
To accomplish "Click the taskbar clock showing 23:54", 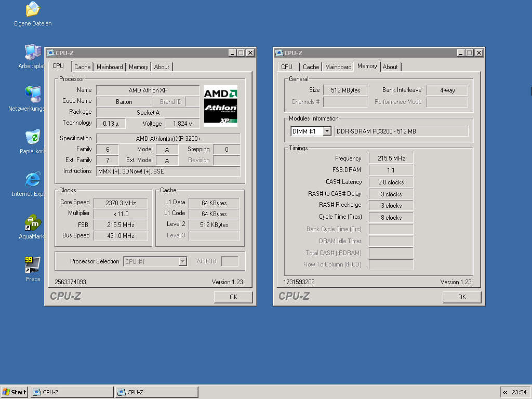I will tap(519, 392).
